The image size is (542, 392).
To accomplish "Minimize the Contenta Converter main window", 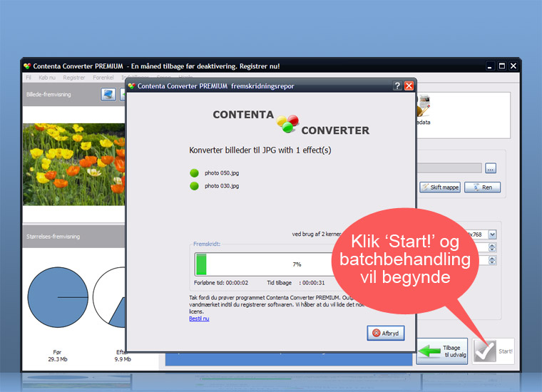I will pyautogui.click(x=489, y=66).
